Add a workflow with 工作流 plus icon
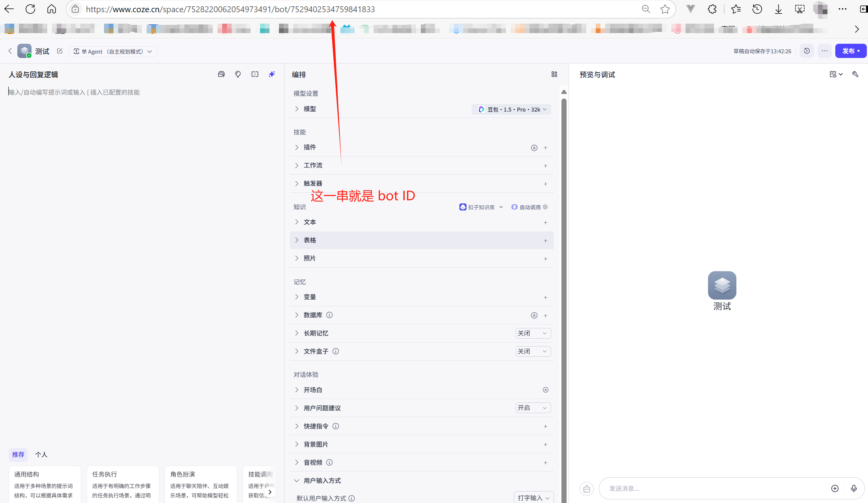The height and width of the screenshot is (503, 868). point(546,166)
